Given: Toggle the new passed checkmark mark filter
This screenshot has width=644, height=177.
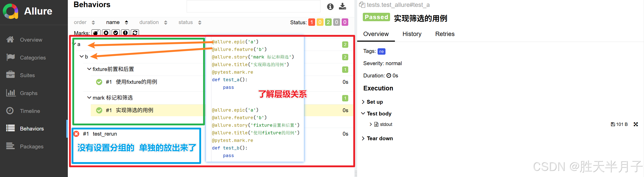Looking at the screenshot, I should tap(116, 33).
